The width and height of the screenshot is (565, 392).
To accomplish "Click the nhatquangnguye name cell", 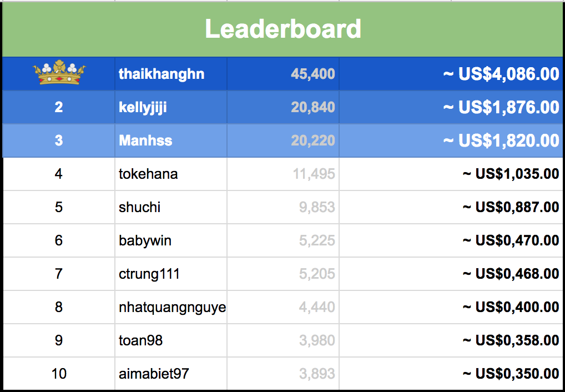I will click(x=172, y=307).
